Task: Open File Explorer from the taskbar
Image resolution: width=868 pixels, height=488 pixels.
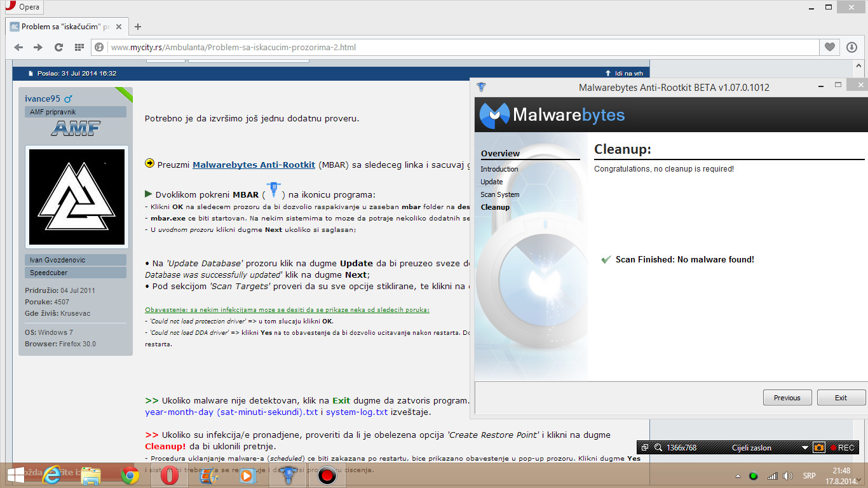Action: click(91, 475)
